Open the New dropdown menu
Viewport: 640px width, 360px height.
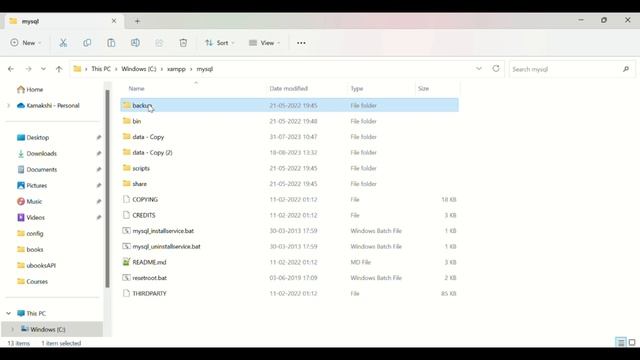pyautogui.click(x=26, y=43)
